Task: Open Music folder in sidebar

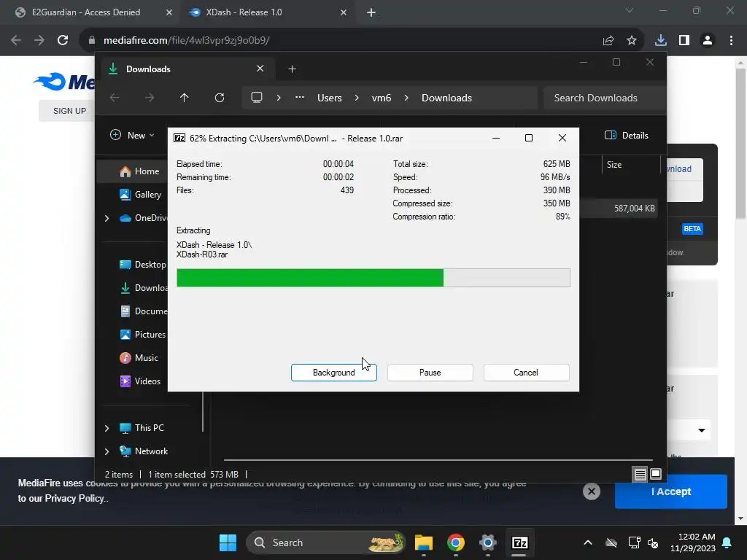Action: [139, 358]
